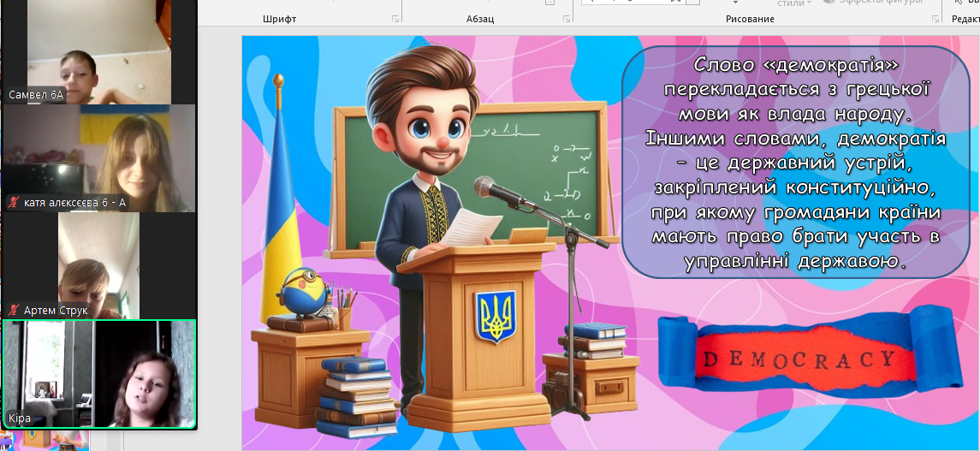
Task: Click the Шрифт group label
Action: (x=279, y=19)
